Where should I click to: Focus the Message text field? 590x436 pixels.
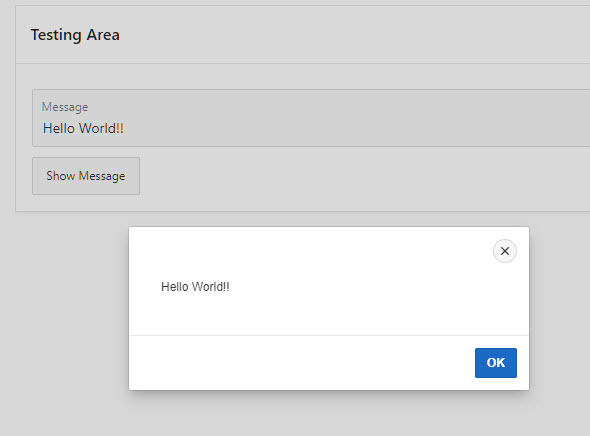(x=311, y=118)
